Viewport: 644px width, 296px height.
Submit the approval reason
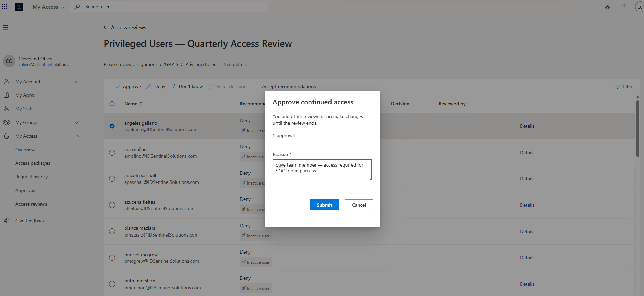click(324, 205)
